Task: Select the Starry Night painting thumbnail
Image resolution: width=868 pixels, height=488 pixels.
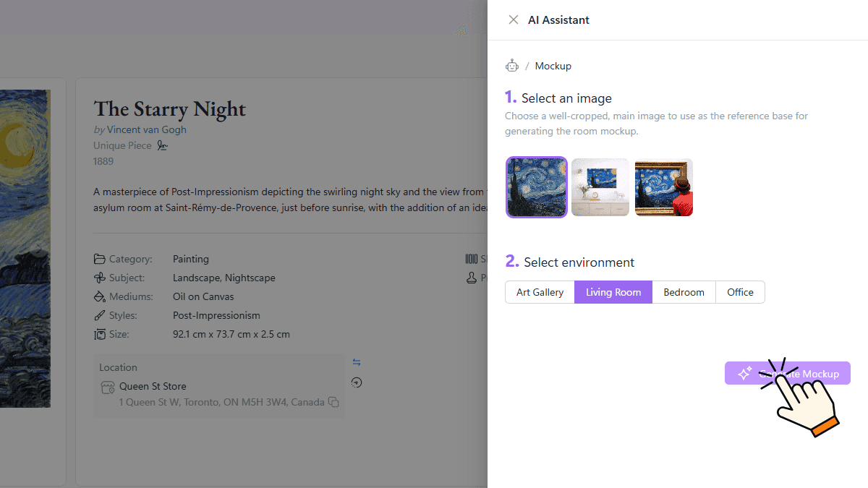Action: point(537,187)
